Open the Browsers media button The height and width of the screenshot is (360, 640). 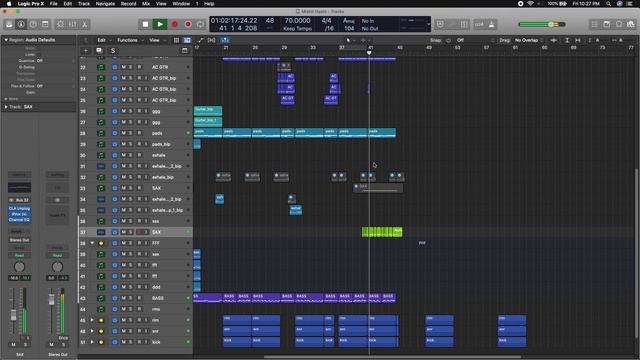point(631,24)
